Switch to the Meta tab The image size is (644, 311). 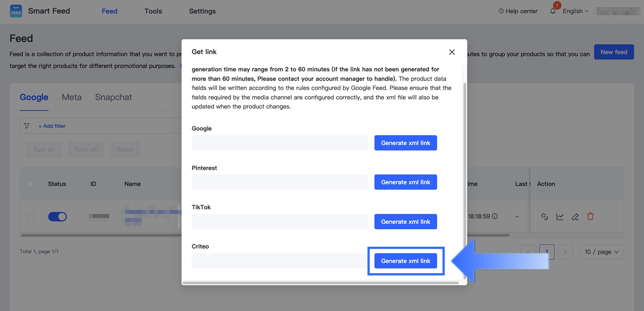point(72,97)
